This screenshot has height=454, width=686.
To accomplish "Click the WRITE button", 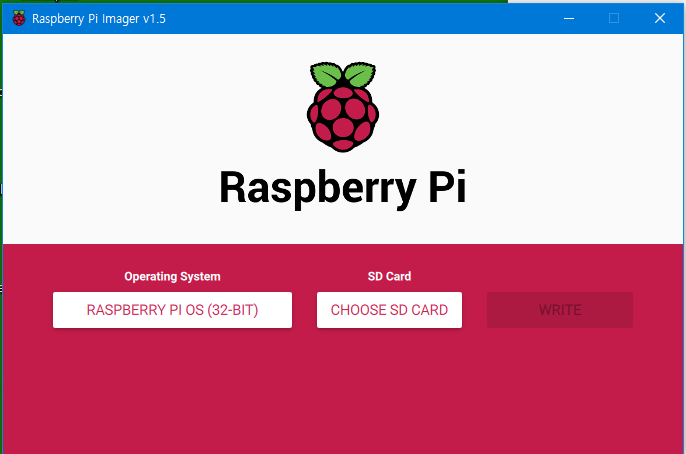I will (560, 310).
